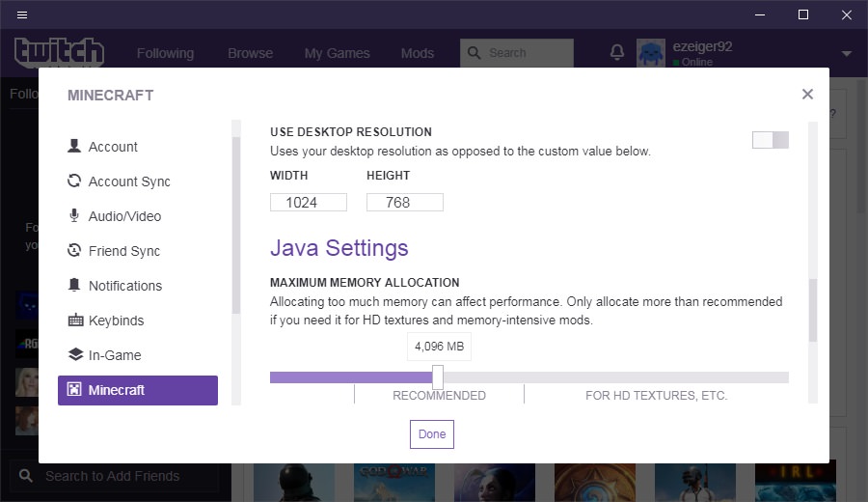
Task: Open the My Games tab
Action: (338, 53)
